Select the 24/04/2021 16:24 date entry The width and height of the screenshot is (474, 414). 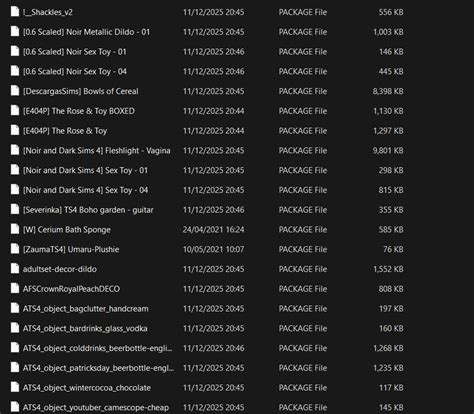click(213, 230)
